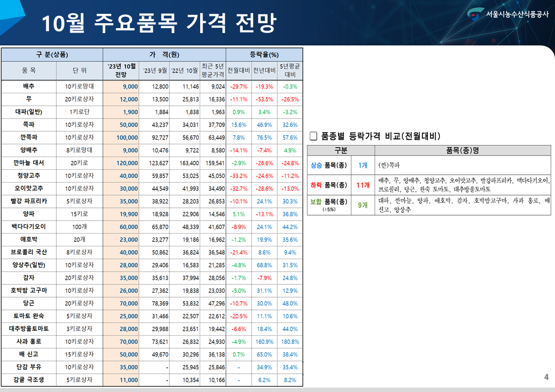Click the '23년 10월 전망 column header
Screen dimensions: 555x392
[x=121, y=71]
